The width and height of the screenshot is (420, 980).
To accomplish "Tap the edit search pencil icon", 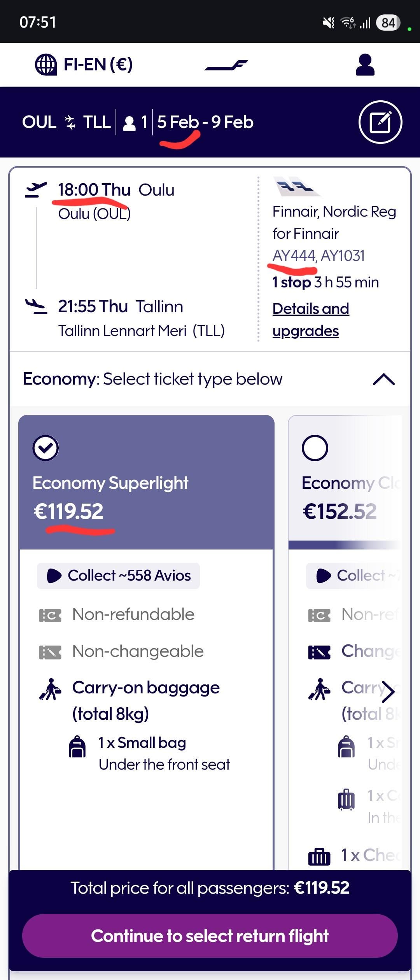I will pos(380,122).
